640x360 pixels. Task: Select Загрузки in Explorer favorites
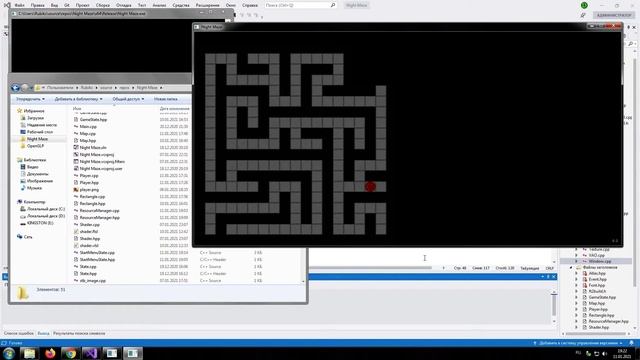click(35, 118)
